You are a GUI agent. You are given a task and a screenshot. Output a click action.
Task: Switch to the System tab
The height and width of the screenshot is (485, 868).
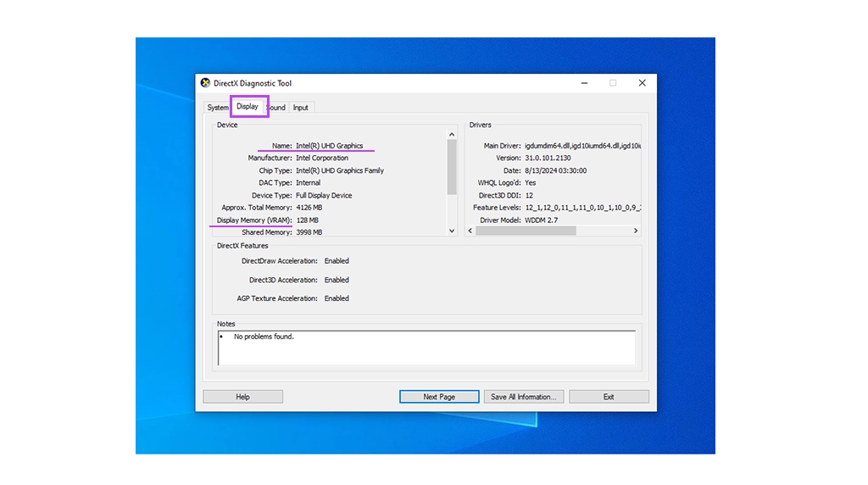218,108
